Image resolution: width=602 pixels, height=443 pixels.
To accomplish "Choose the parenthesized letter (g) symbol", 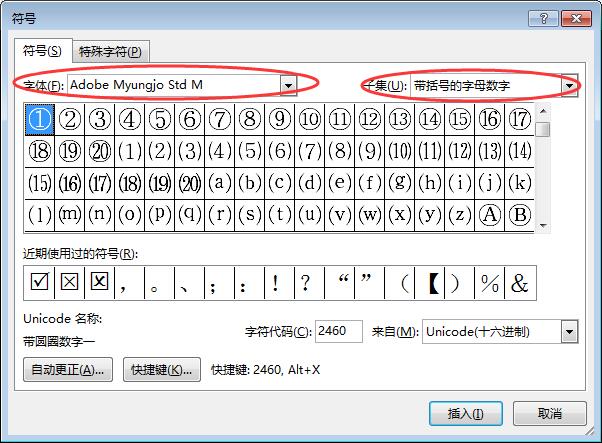I will point(400,183).
